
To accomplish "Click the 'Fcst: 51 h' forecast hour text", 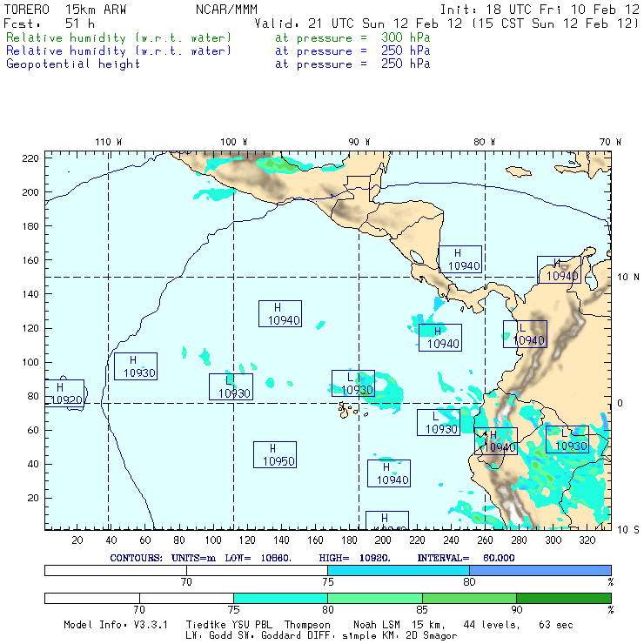I will tap(50, 23).
